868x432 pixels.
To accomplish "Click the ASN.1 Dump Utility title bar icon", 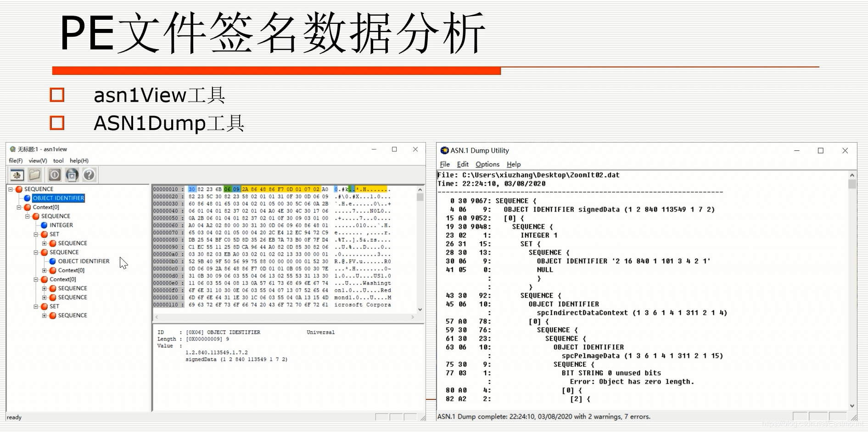I will coord(444,150).
